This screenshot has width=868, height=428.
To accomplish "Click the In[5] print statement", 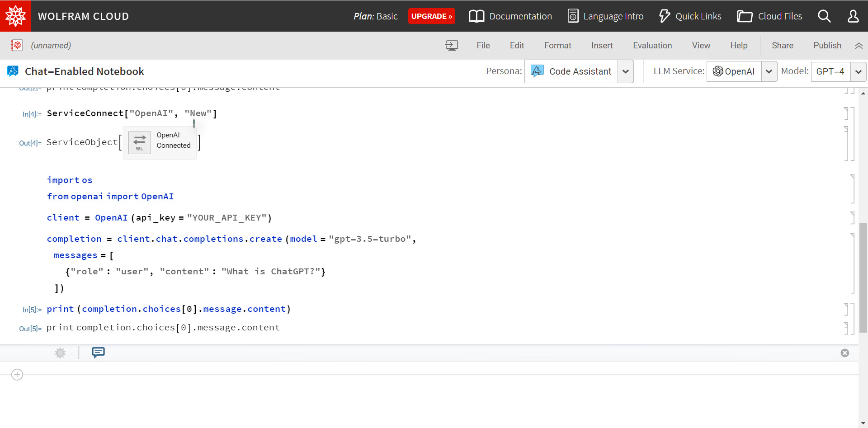I will (x=169, y=309).
